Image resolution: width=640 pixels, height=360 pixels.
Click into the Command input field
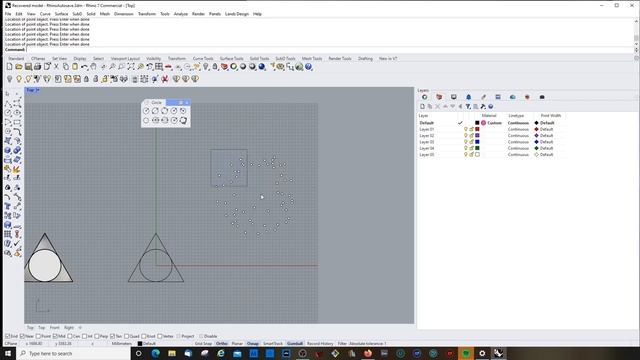(329, 49)
